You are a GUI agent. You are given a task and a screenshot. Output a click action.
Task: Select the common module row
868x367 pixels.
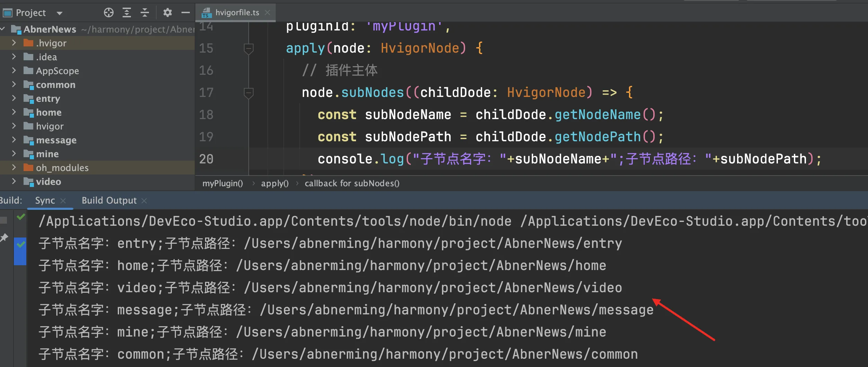click(97, 84)
